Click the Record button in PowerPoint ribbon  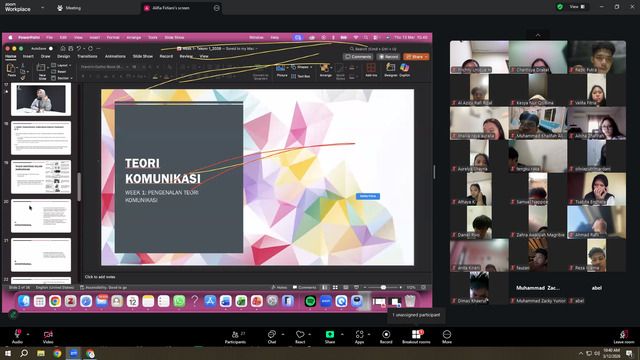pyautogui.click(x=388, y=57)
